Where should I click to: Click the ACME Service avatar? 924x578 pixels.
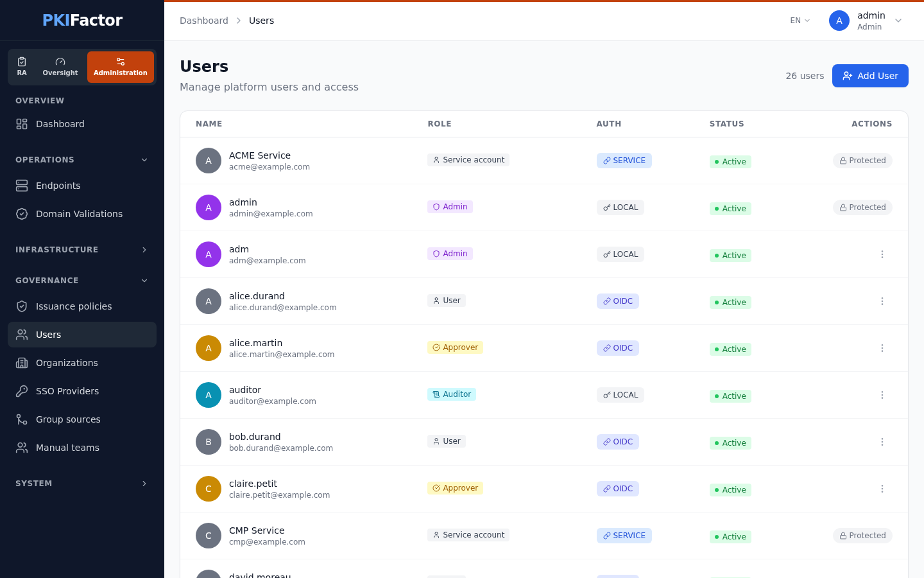tap(209, 161)
